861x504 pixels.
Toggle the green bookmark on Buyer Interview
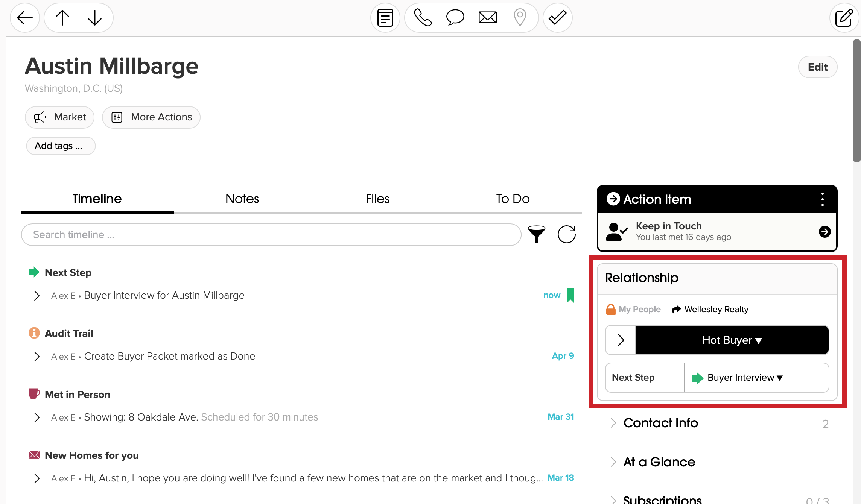pyautogui.click(x=570, y=295)
